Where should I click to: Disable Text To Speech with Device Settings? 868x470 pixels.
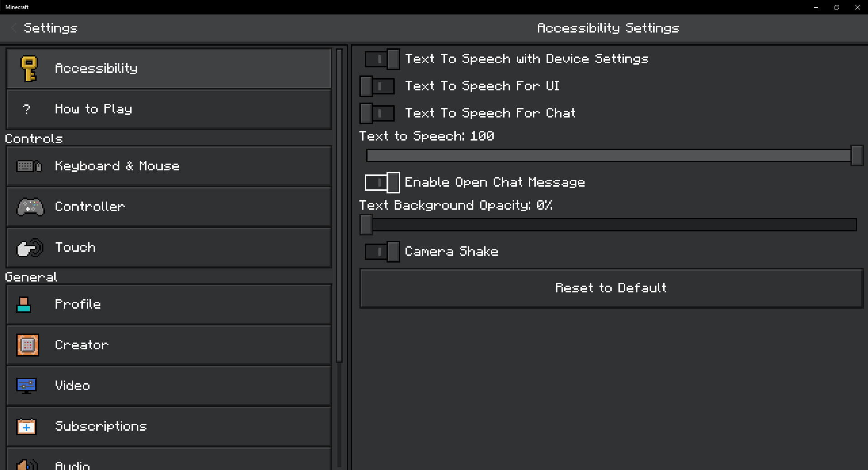pyautogui.click(x=382, y=59)
